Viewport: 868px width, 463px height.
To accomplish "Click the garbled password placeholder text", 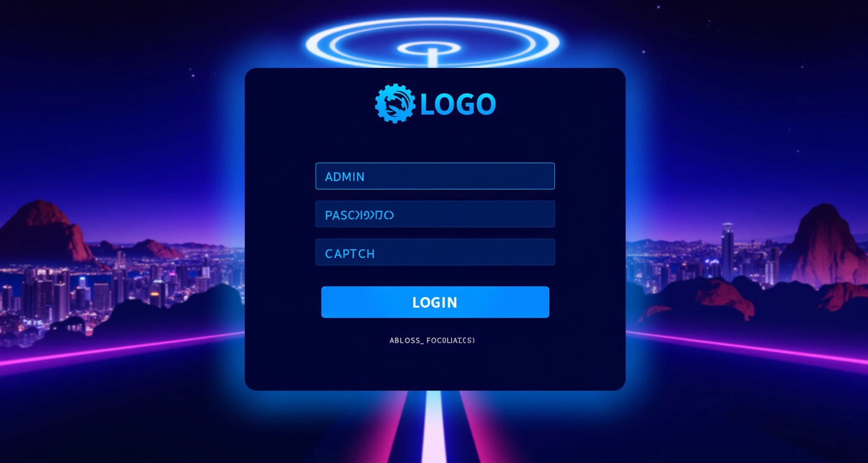I will tap(359, 215).
